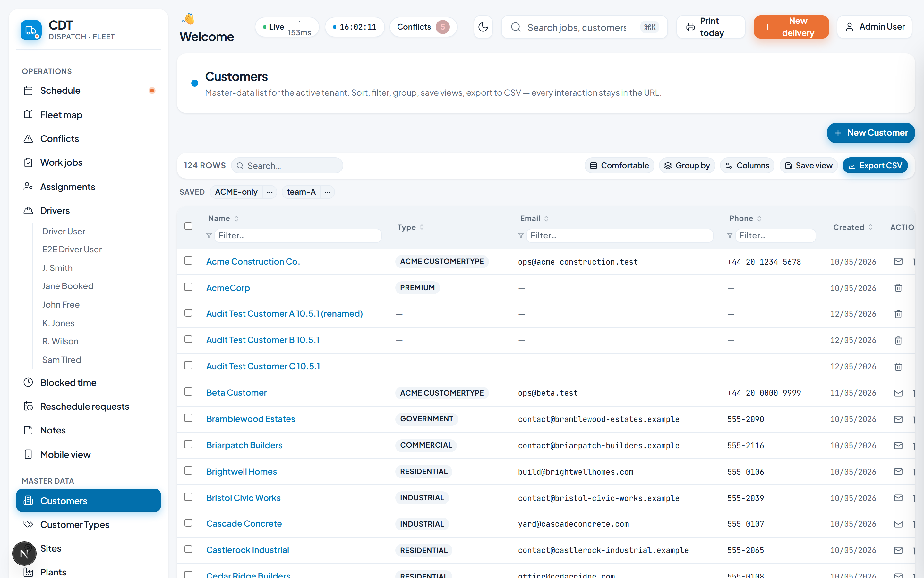
Task: Click the Blocked time clock icon
Action: point(28,382)
